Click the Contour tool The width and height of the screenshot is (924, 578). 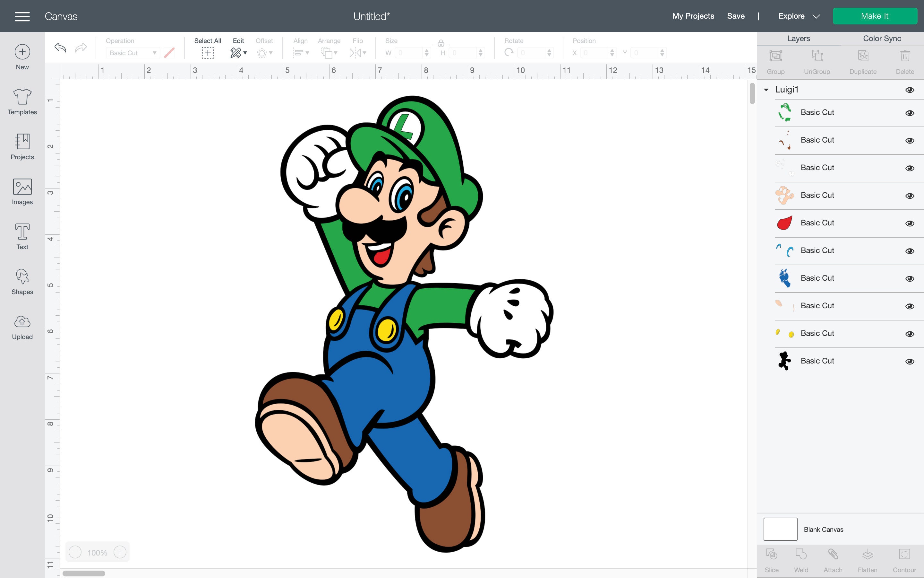[904, 554]
